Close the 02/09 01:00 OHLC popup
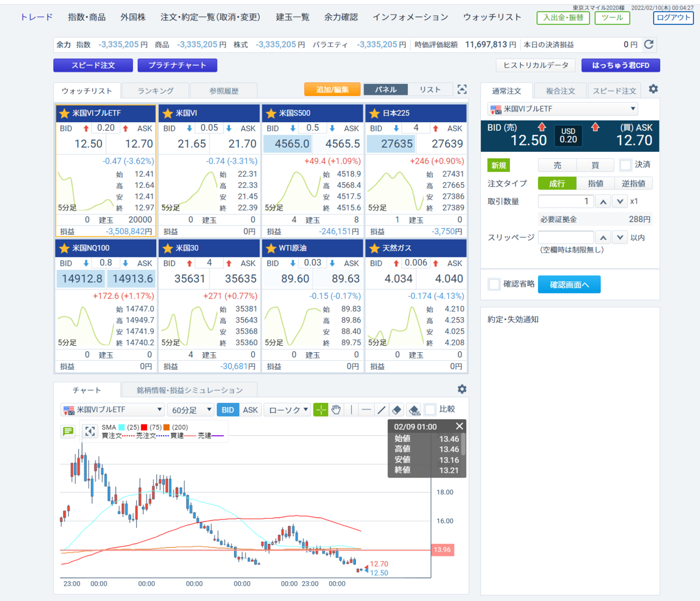Screen dimensions: 700x601 pyautogui.click(x=459, y=427)
